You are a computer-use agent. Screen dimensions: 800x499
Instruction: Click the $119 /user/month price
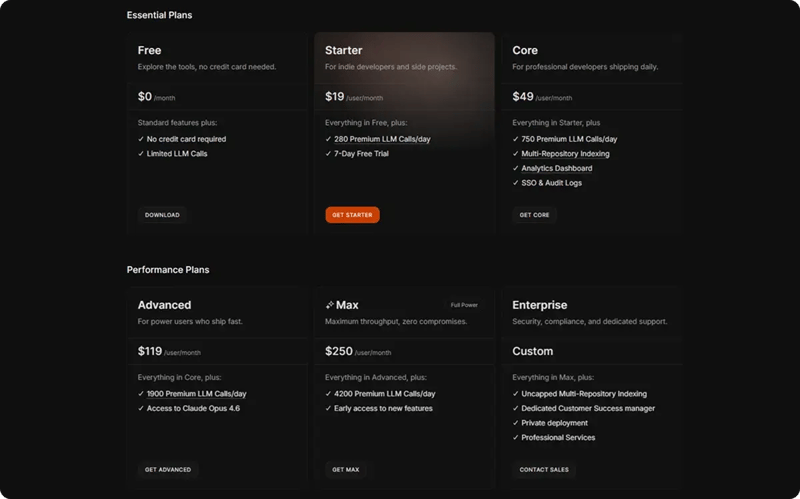pos(169,351)
